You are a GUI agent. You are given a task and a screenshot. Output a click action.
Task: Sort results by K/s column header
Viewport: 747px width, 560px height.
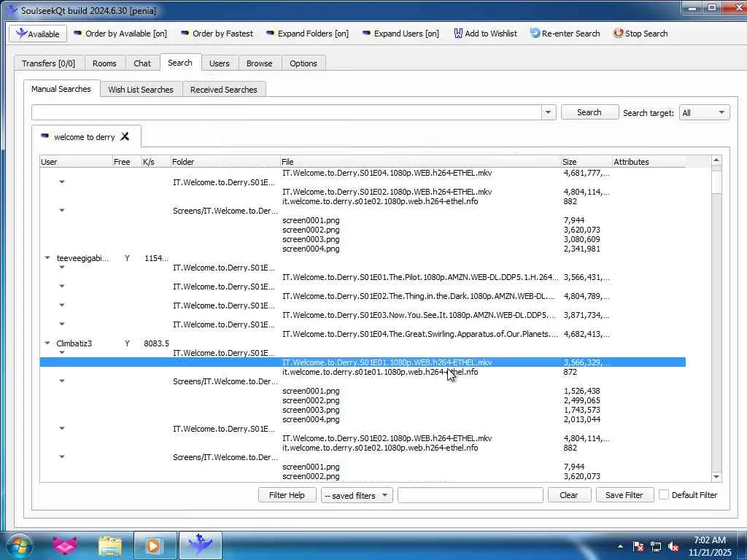pos(156,162)
